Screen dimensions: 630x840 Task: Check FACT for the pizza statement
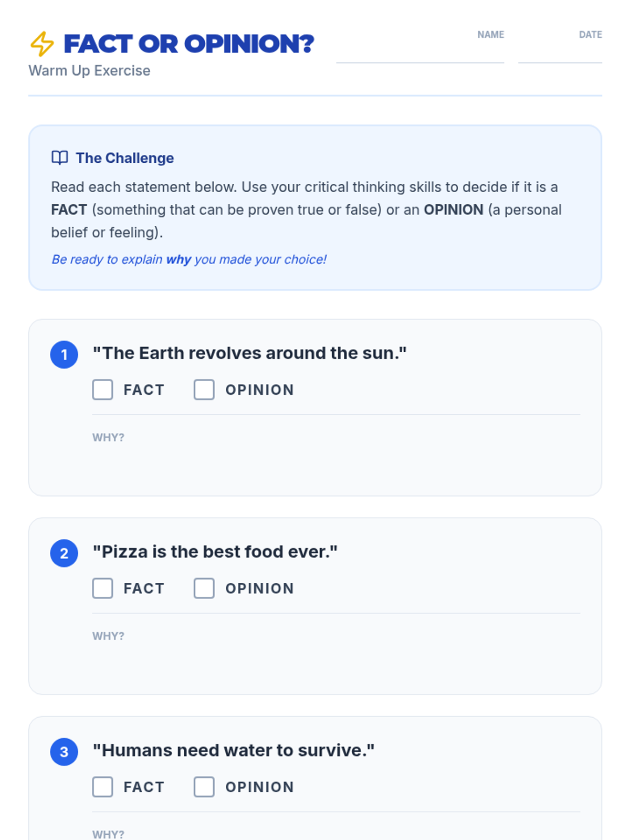(103, 589)
